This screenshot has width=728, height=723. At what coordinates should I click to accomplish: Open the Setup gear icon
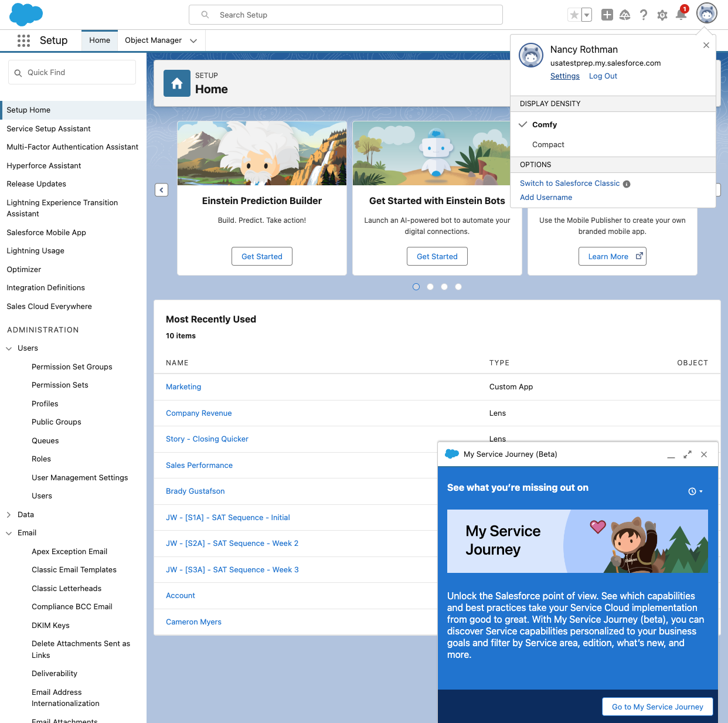coord(662,15)
